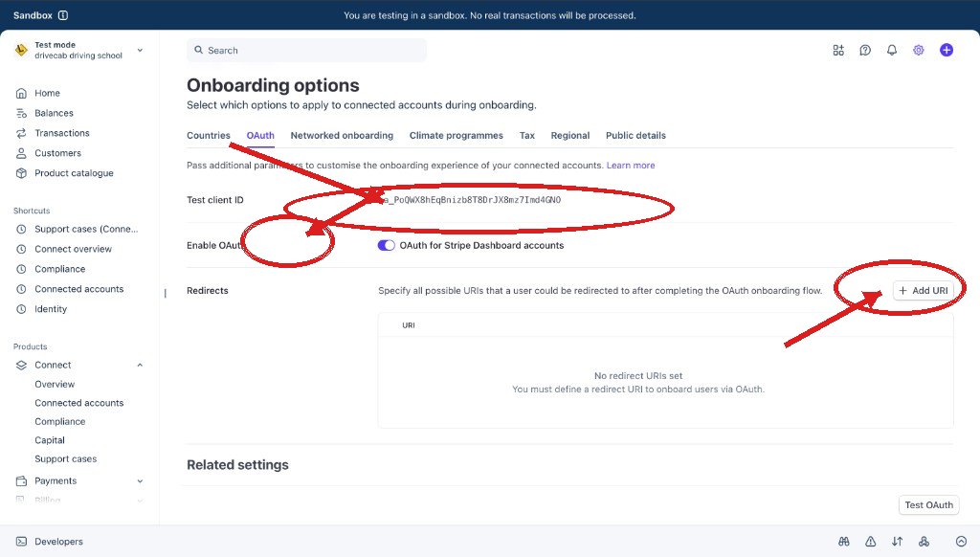
Task: Click the purple create plus button
Action: point(947,50)
